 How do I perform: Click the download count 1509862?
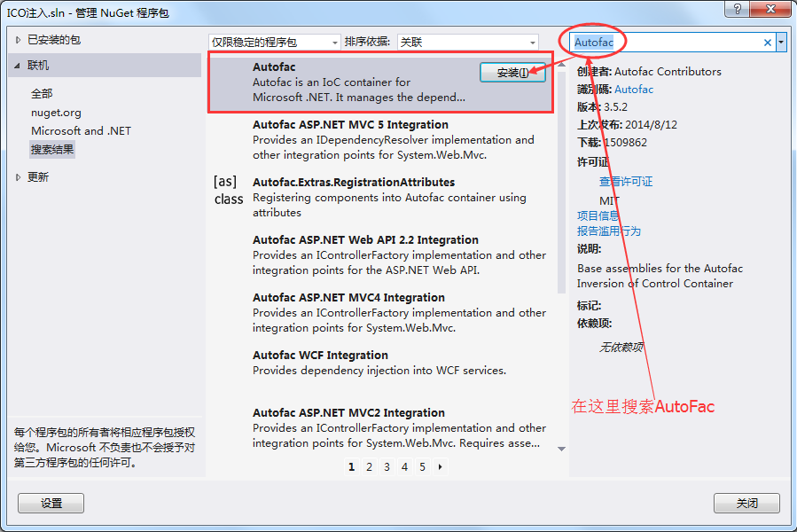(x=625, y=143)
